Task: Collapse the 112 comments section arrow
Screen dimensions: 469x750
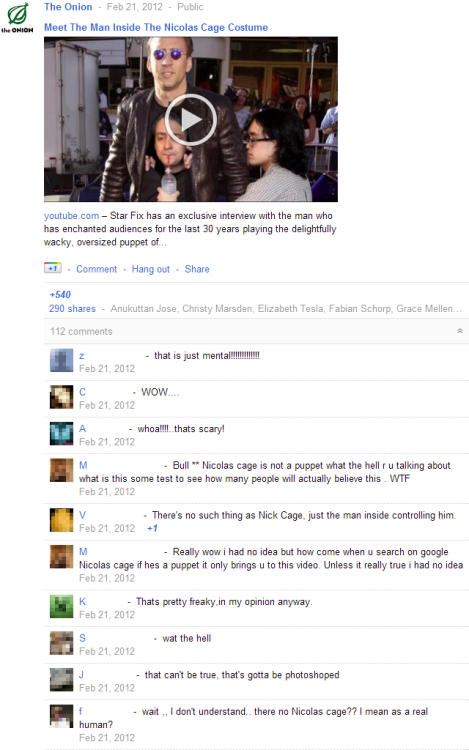Action: coord(460,331)
